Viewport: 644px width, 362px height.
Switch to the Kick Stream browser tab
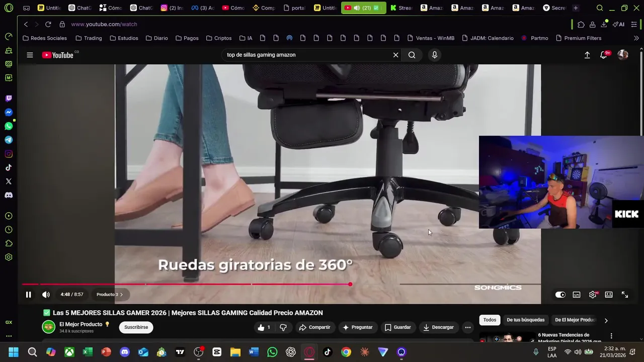click(x=401, y=8)
